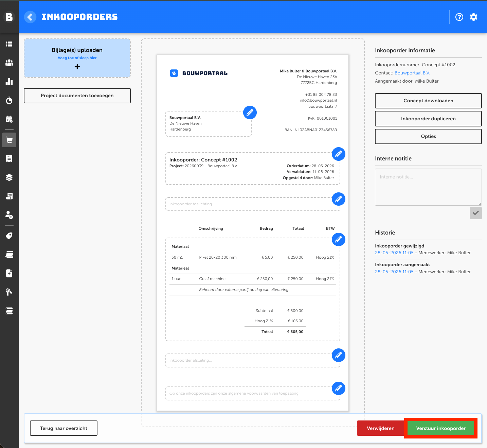
Task: Open the bulleted list icon in sidebar
Action: coord(9,44)
